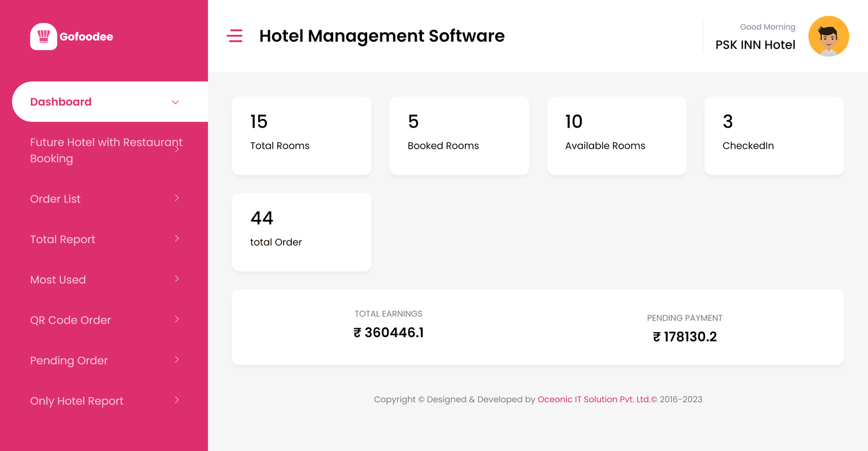Click the number 3 on CheckedIn
This screenshot has height=451, width=868.
(727, 122)
